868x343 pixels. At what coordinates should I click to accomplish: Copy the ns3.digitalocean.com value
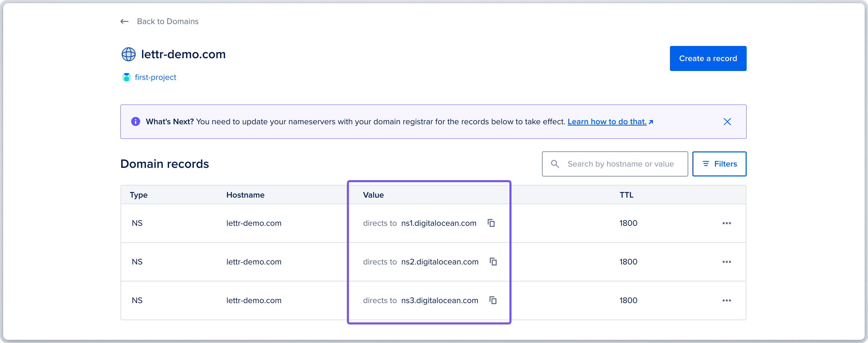pos(493,300)
